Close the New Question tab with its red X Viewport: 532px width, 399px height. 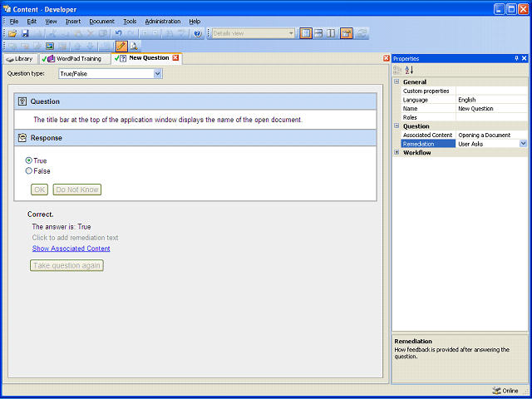[x=175, y=57]
